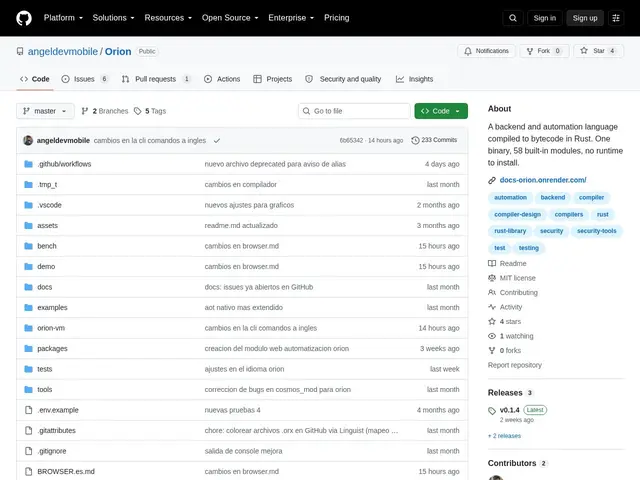Click the Readme book icon
This screenshot has height=480, width=640.
coord(492,263)
